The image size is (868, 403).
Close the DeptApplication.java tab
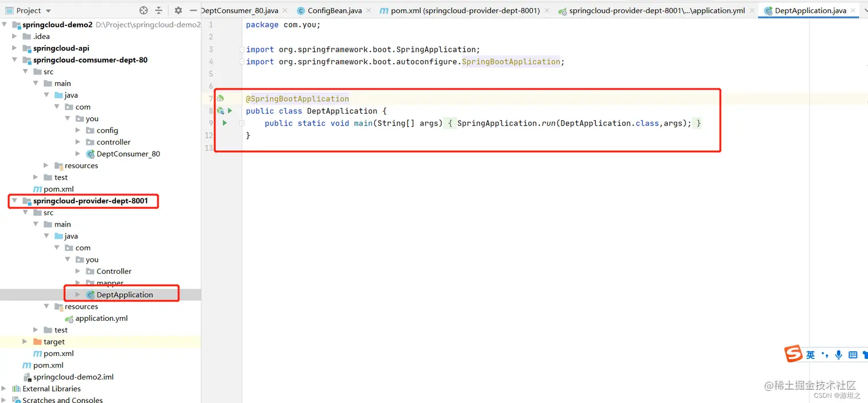(852, 11)
